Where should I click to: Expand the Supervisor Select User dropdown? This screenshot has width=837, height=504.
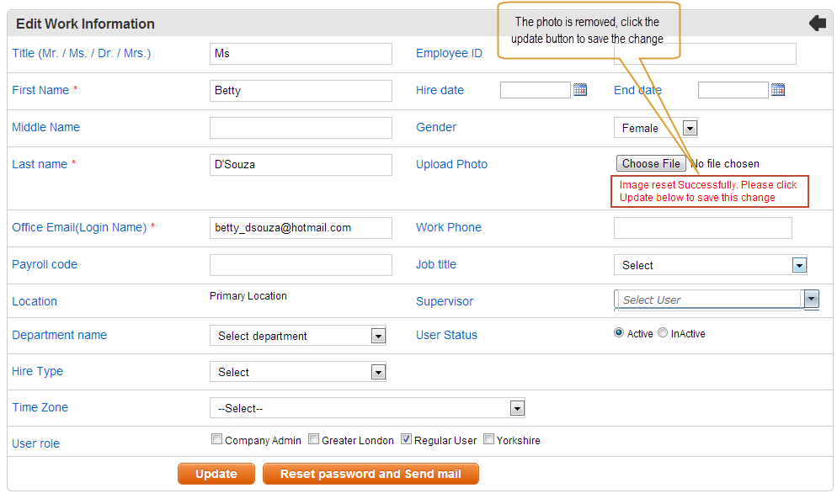[x=812, y=300]
